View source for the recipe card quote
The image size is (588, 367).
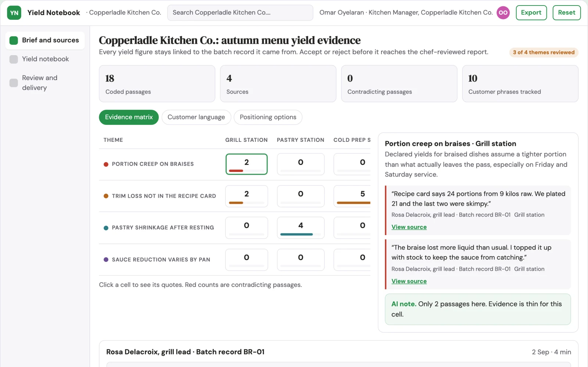tap(409, 227)
